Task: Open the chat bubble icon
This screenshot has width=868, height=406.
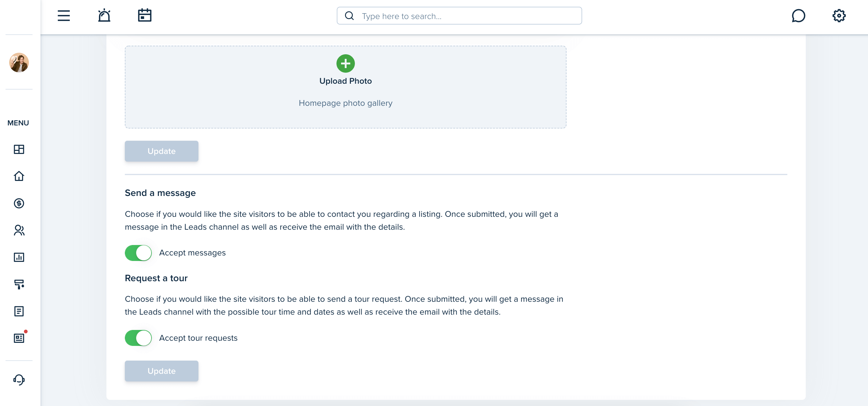Action: pos(798,16)
